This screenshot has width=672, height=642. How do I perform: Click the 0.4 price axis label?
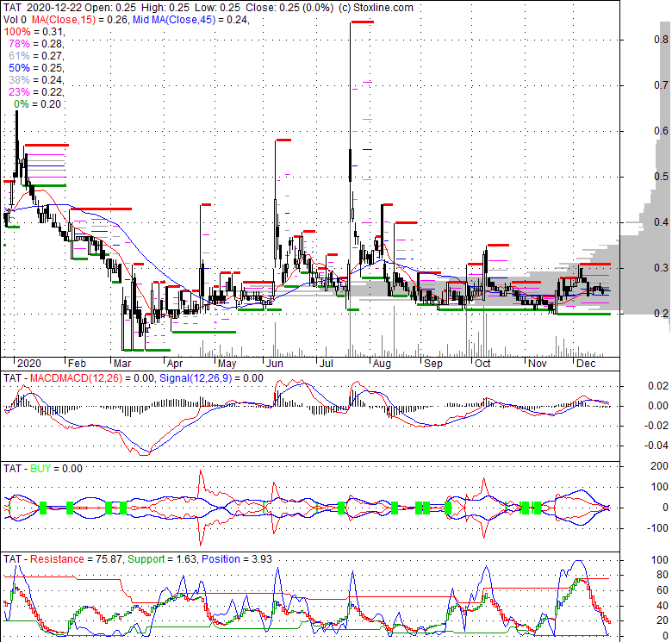[x=662, y=222]
